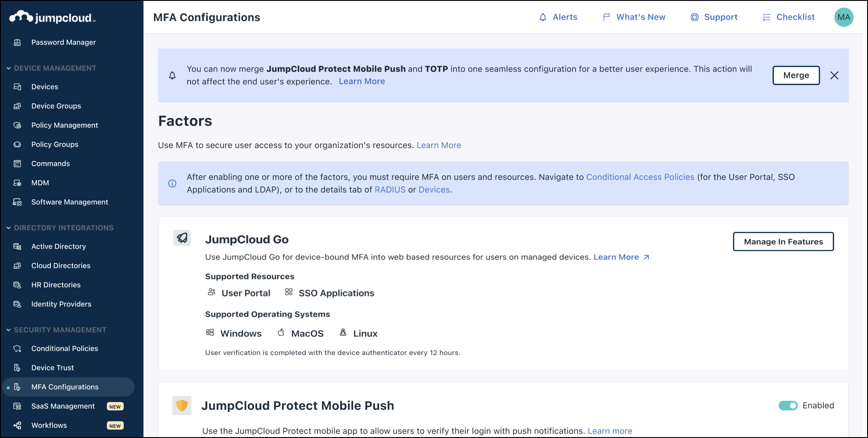Viewport: 868px width, 438px height.
Task: Follow the Devices link in info notice
Action: 434,190
